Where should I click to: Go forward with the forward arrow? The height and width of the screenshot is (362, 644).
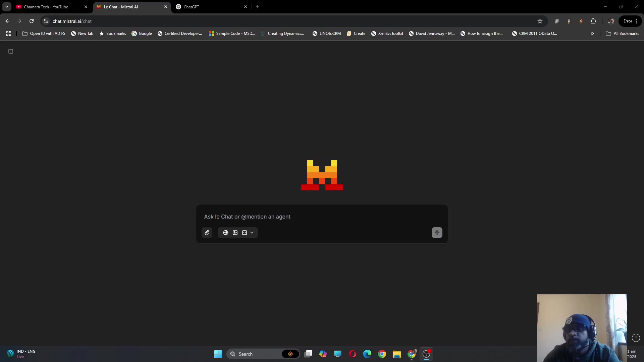point(19,21)
